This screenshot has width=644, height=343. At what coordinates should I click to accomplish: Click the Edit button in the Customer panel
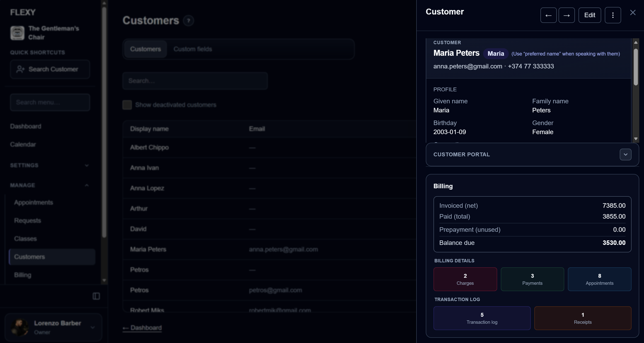point(589,15)
